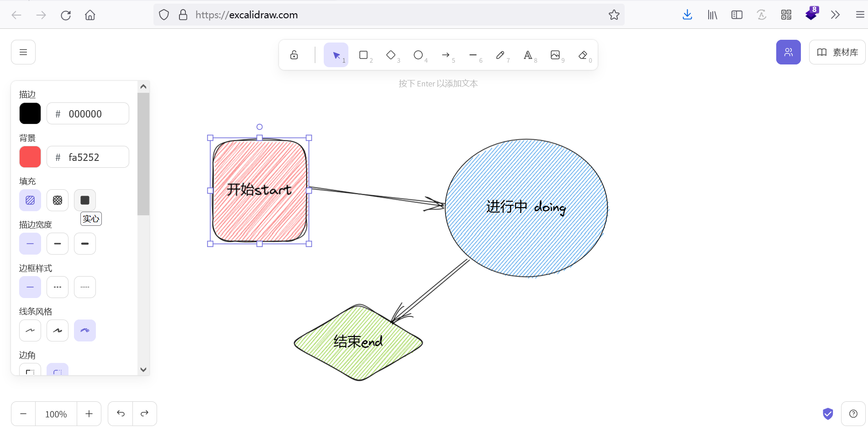
Task: Click the site padlock icon
Action: (x=183, y=15)
